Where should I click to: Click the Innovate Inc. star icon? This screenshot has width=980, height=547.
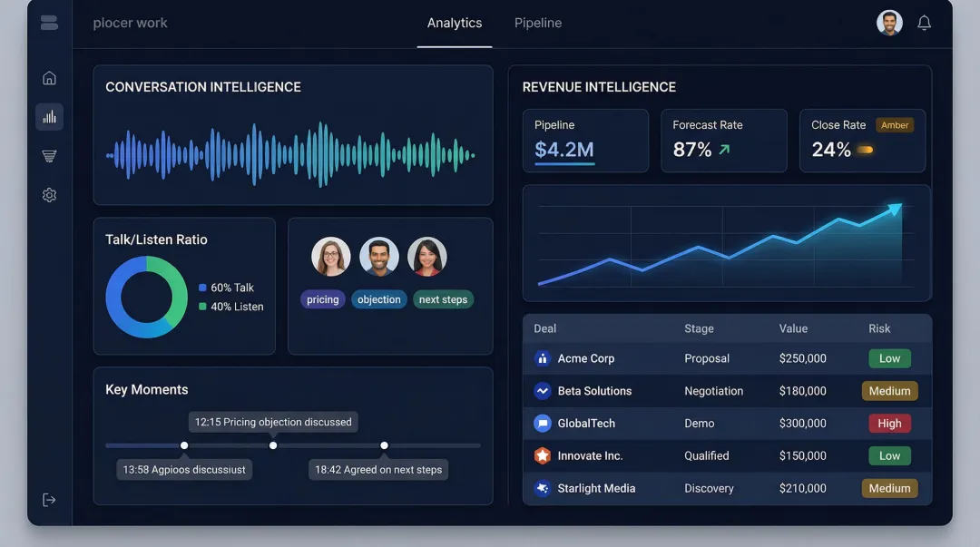[543, 455]
